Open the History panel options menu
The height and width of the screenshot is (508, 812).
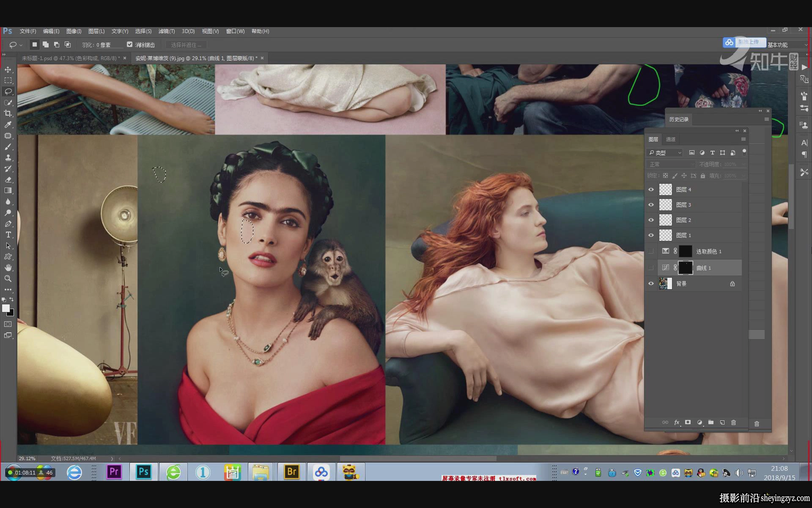click(766, 119)
